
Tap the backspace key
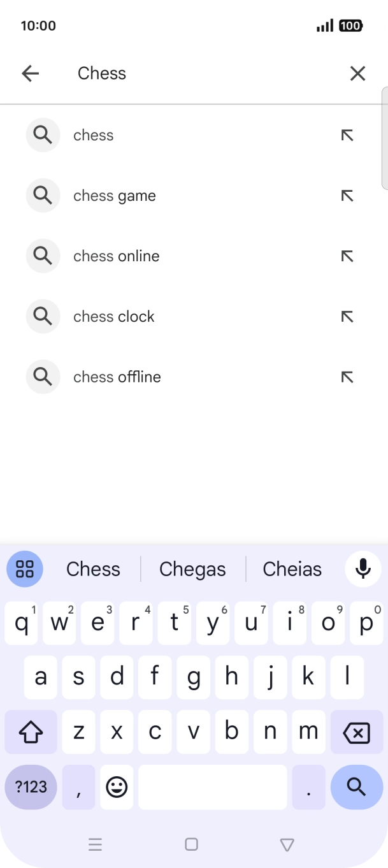(357, 732)
